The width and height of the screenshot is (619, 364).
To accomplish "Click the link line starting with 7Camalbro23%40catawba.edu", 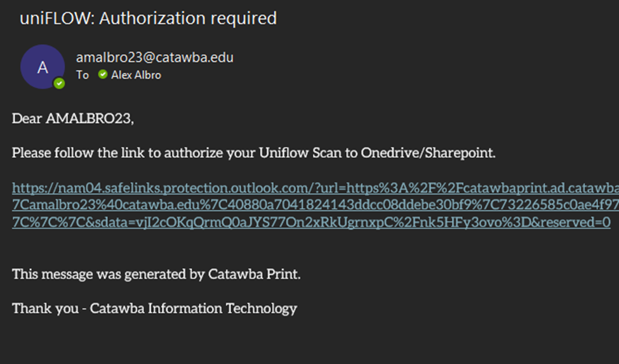I will pyautogui.click(x=316, y=205).
